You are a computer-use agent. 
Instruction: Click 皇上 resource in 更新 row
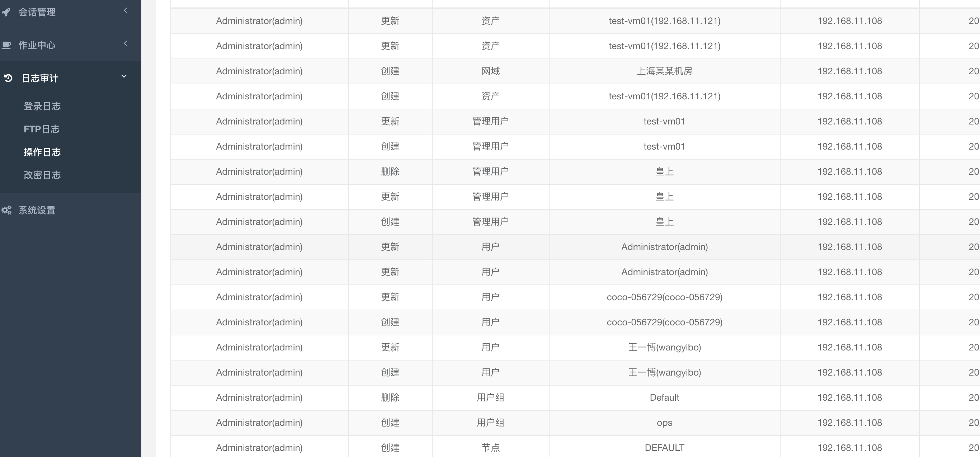[665, 197]
